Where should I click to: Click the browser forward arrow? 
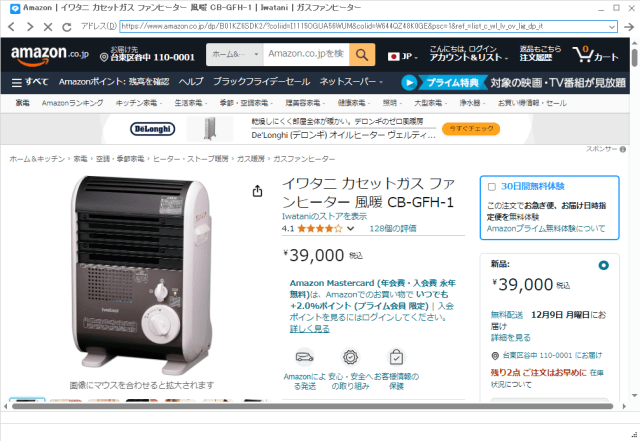coord(30,27)
